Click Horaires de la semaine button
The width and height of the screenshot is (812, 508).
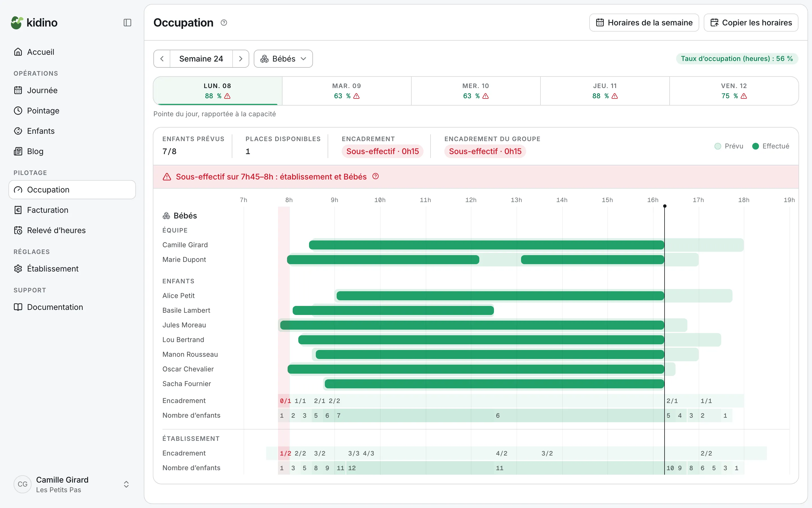tap(644, 23)
